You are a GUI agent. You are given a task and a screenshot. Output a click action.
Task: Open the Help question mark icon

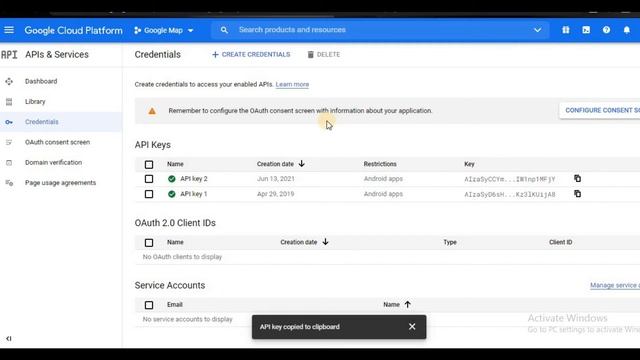pyautogui.click(x=607, y=30)
